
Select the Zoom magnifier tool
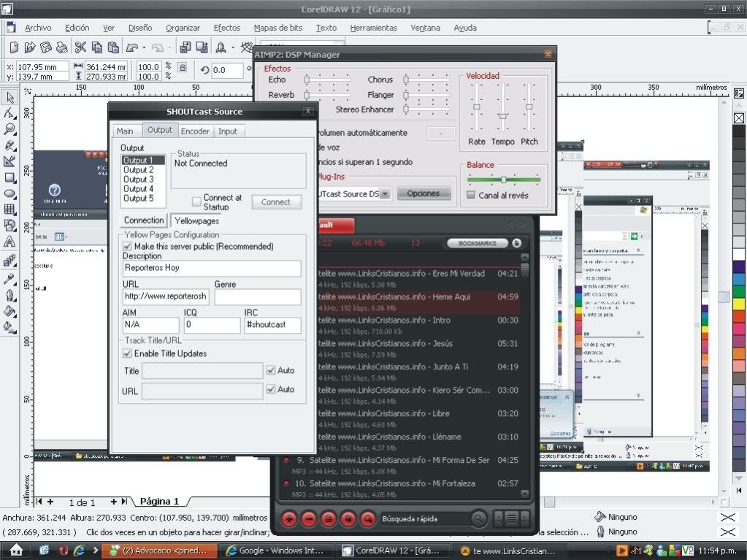pos(9,129)
